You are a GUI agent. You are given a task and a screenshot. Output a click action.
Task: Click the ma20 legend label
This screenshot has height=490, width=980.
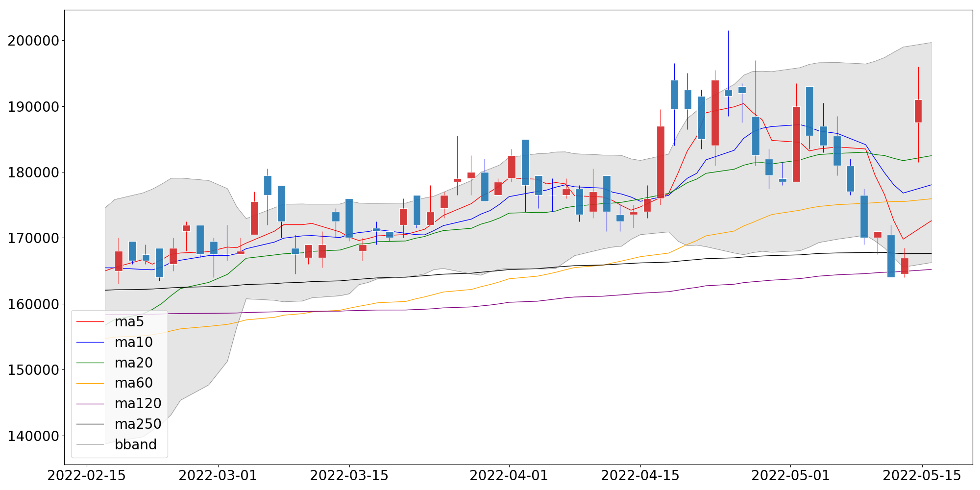point(134,363)
